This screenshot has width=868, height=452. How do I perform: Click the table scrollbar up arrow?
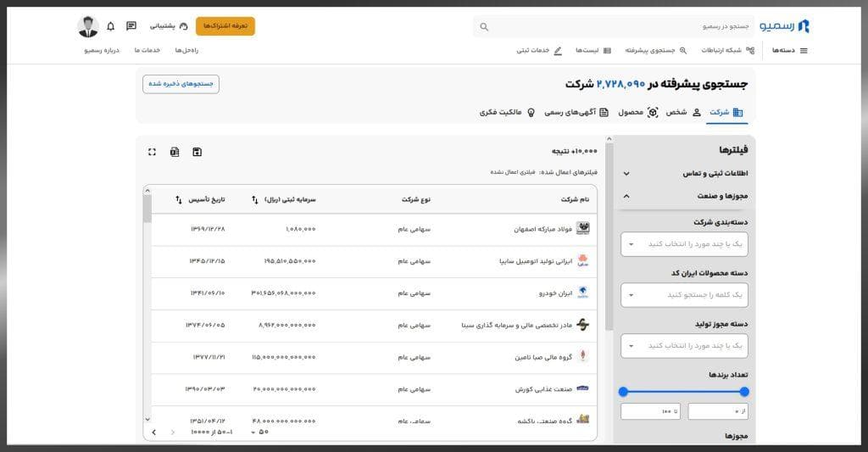coord(147,190)
